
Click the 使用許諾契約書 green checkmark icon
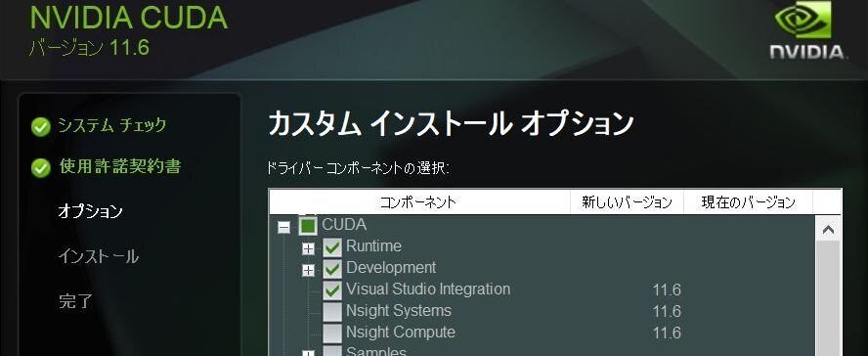(40, 168)
